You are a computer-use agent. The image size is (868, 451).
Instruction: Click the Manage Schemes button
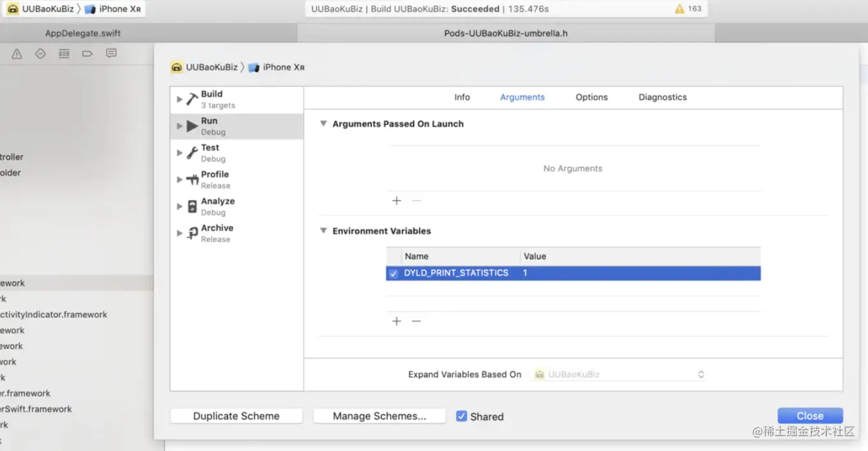coord(379,416)
